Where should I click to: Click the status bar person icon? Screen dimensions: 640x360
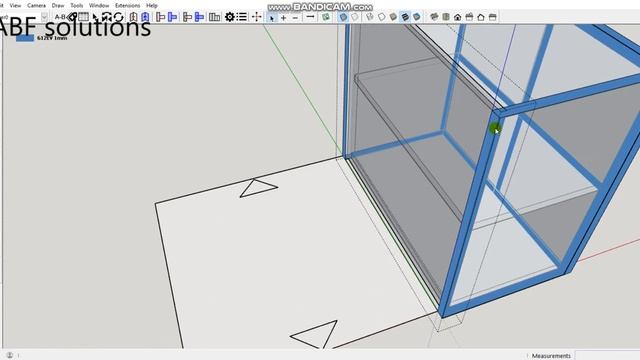(x=10, y=355)
